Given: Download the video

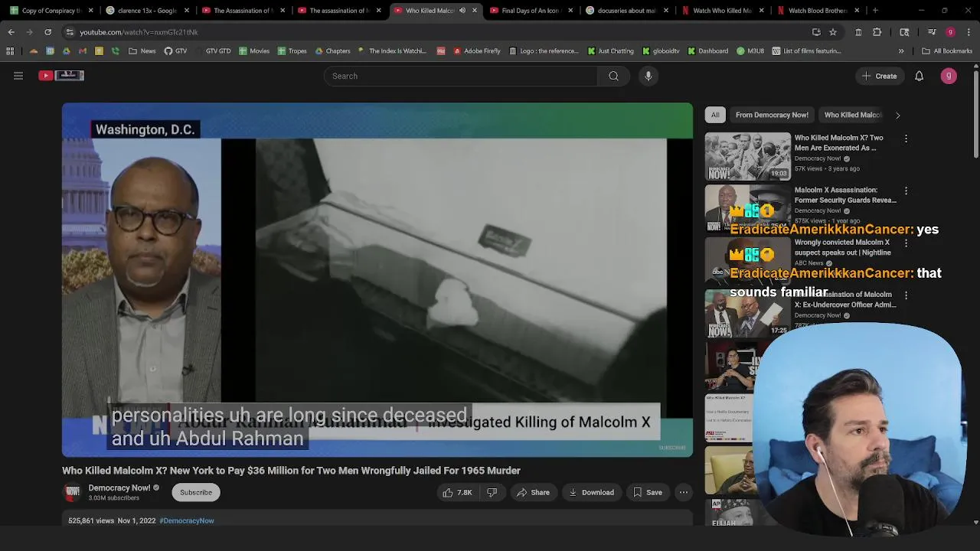Looking at the screenshot, I should (x=591, y=493).
